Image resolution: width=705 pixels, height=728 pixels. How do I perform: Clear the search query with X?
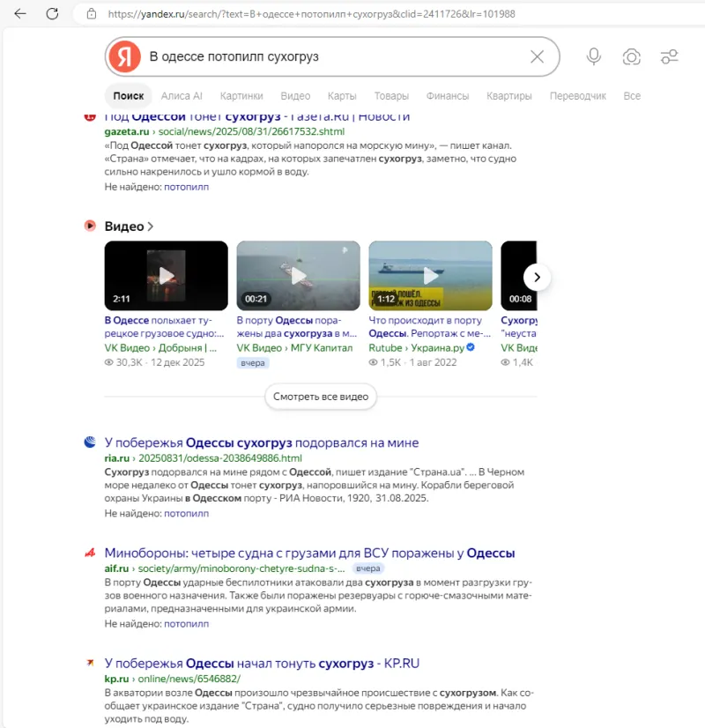[537, 56]
